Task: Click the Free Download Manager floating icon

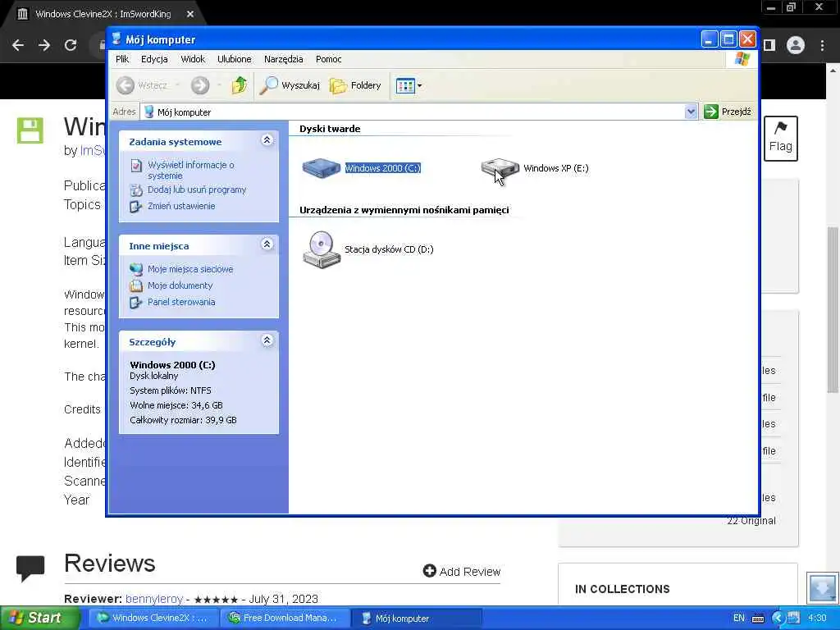Action: [822, 587]
